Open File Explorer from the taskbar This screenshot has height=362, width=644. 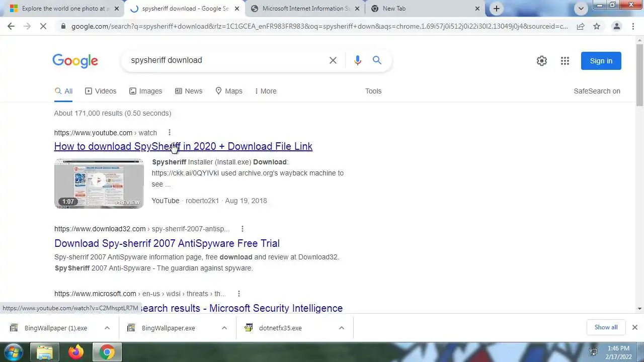pos(45,352)
